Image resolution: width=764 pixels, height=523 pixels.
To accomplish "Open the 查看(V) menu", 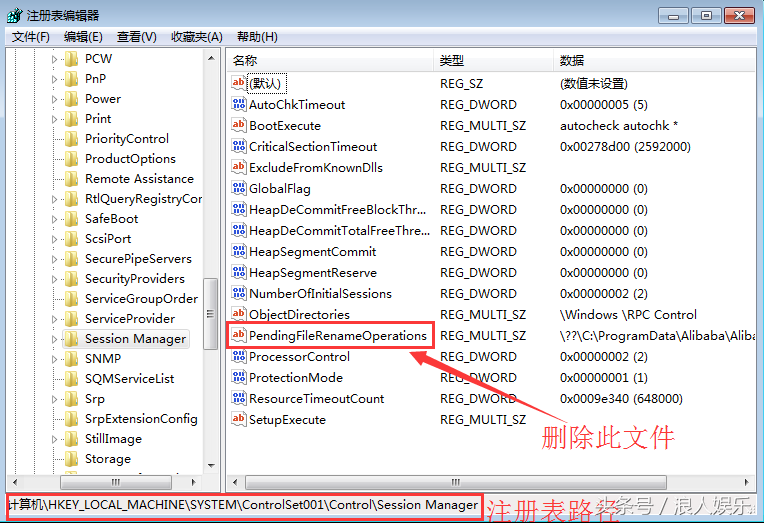I will point(136,37).
